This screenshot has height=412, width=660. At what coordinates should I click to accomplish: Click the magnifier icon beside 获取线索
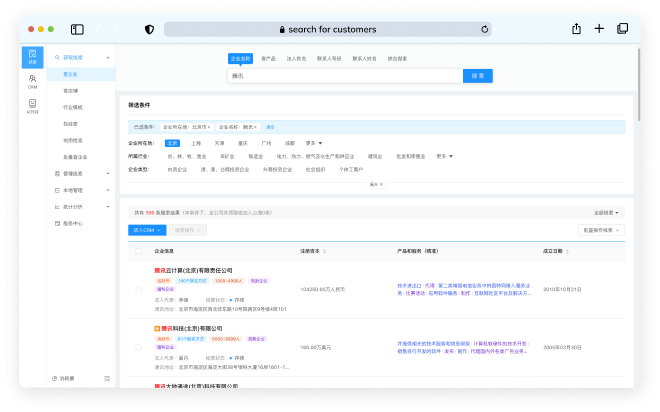[x=57, y=57]
